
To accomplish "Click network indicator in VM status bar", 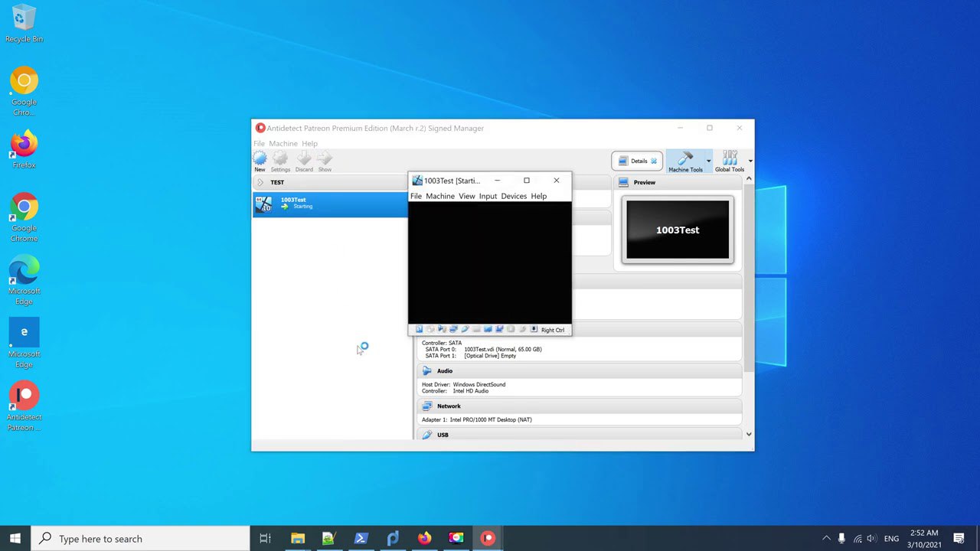I will tap(453, 330).
